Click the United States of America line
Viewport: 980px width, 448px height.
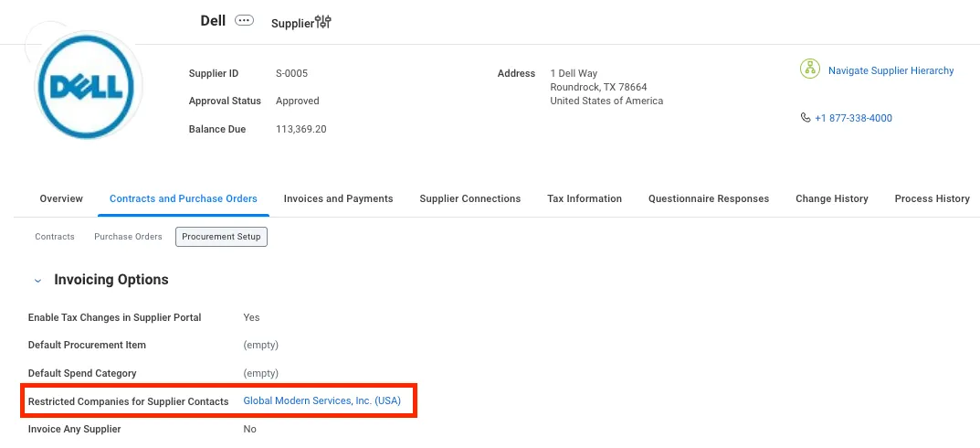606,101
